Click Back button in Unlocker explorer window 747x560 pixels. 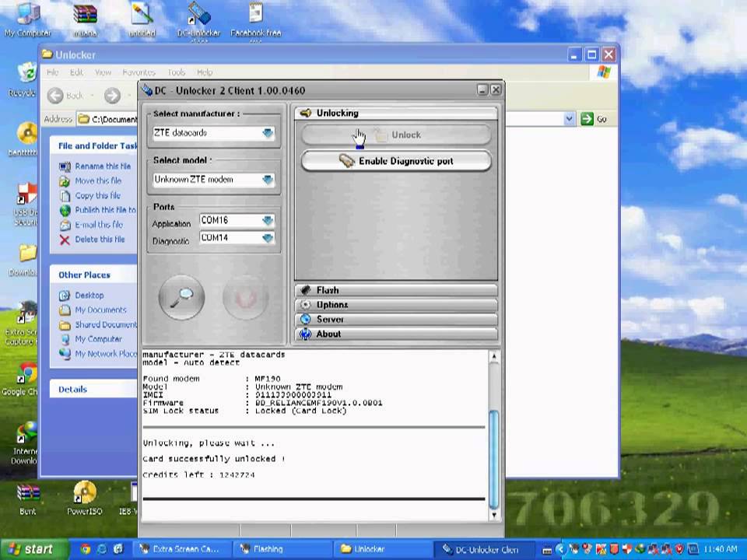[65, 96]
